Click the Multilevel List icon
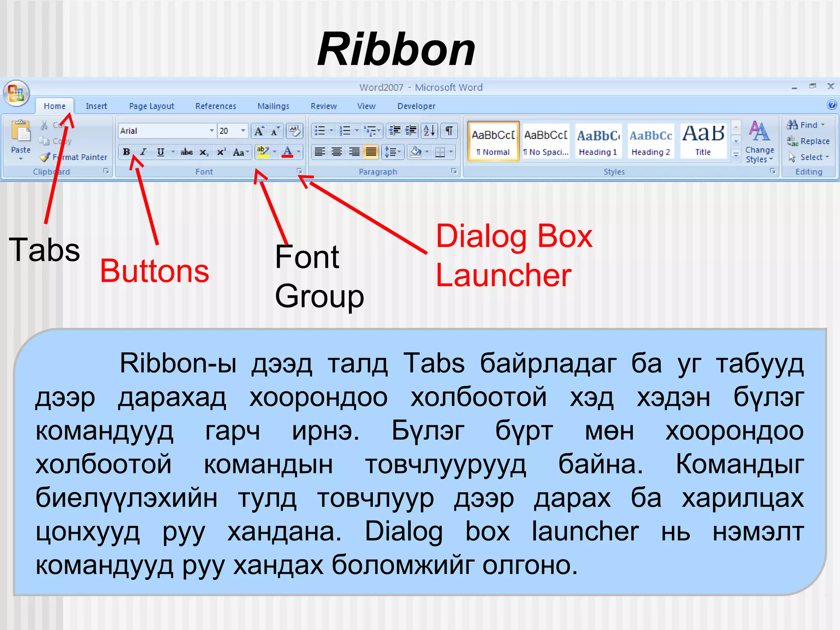The height and width of the screenshot is (630, 840). [370, 131]
